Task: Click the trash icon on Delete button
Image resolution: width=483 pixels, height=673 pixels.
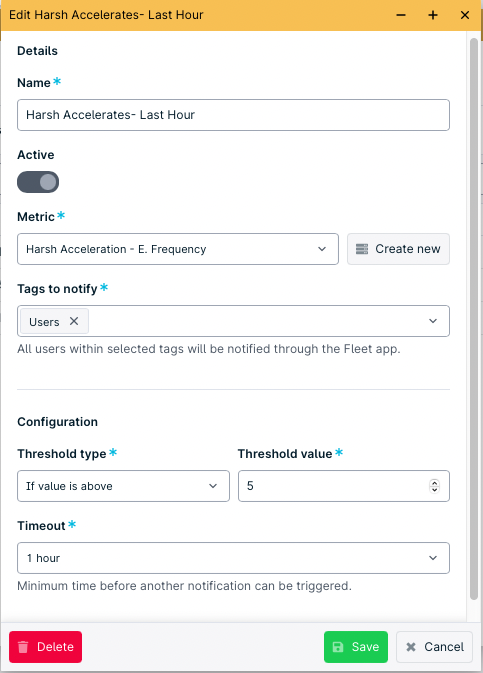Action: [23, 647]
